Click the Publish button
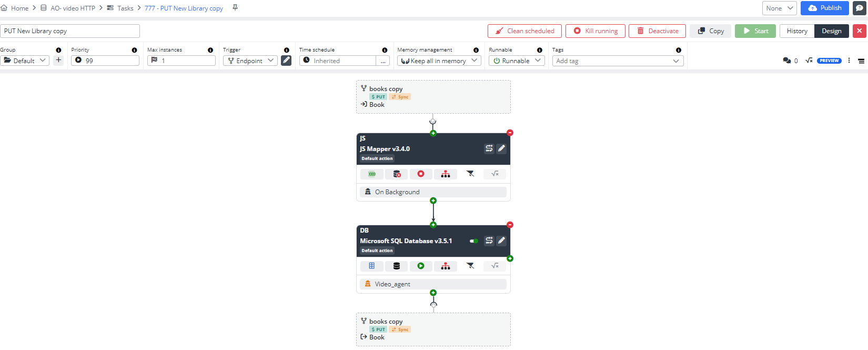The height and width of the screenshot is (350, 868). (824, 8)
